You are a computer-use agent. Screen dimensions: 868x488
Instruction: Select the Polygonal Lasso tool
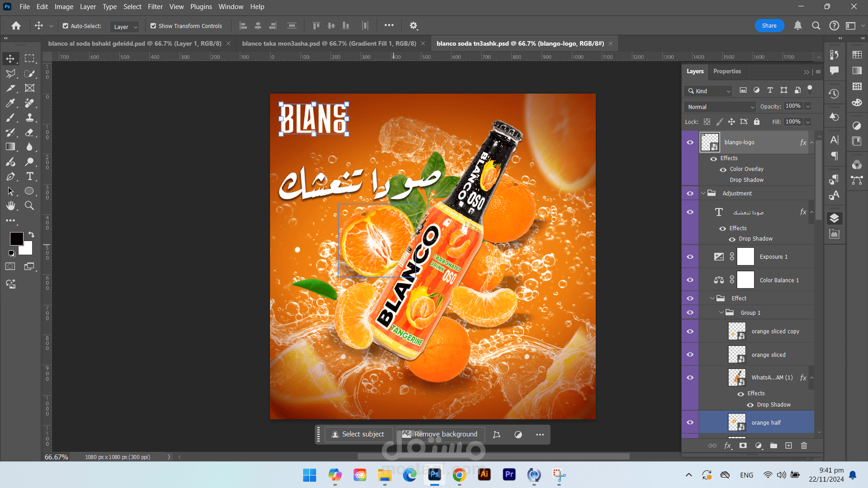pyautogui.click(x=10, y=73)
